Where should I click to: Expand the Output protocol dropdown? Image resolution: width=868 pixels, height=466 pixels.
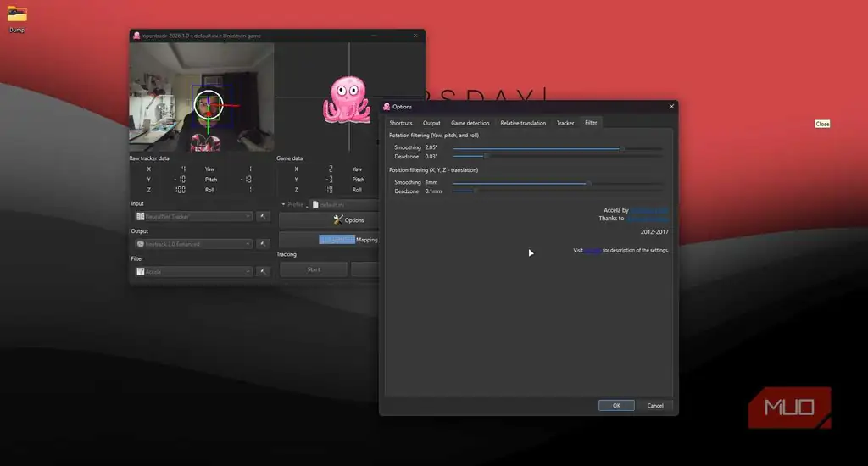(193, 244)
